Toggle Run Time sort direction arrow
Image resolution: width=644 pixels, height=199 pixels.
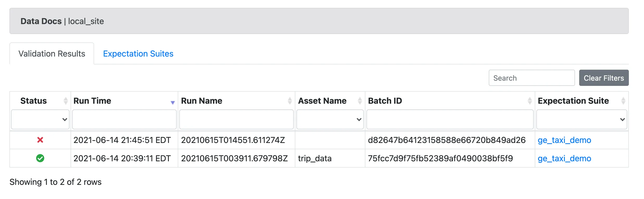pos(172,102)
